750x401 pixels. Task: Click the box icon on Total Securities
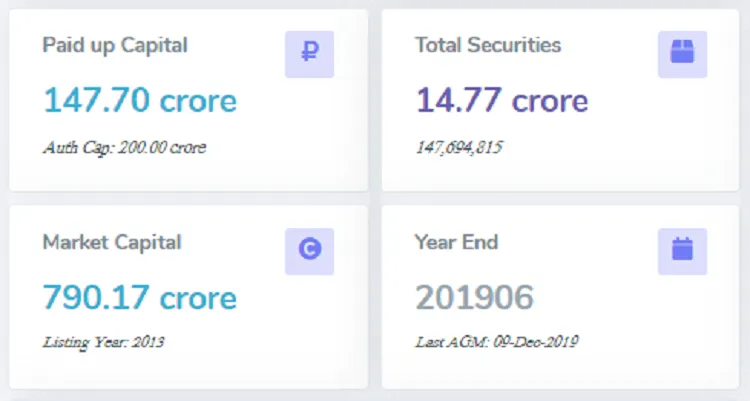click(682, 54)
